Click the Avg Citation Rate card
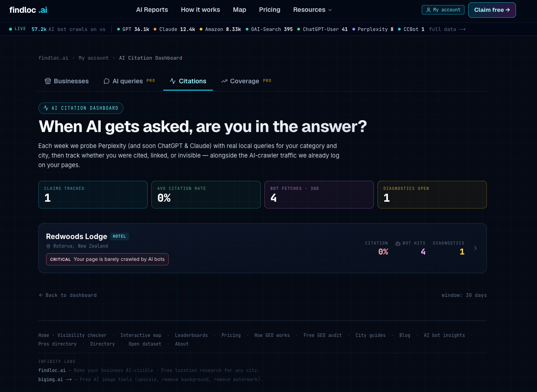Screen dimensions: 537x392 click(x=206, y=194)
